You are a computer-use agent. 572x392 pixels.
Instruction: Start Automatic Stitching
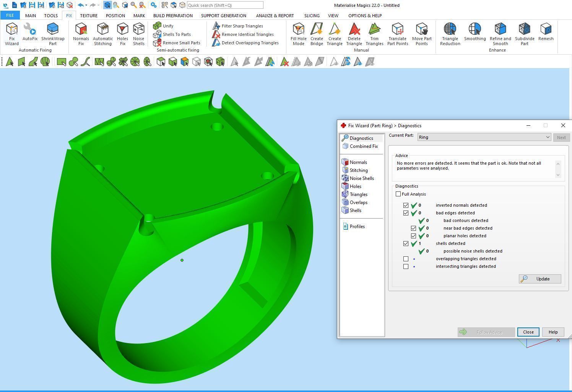click(103, 34)
